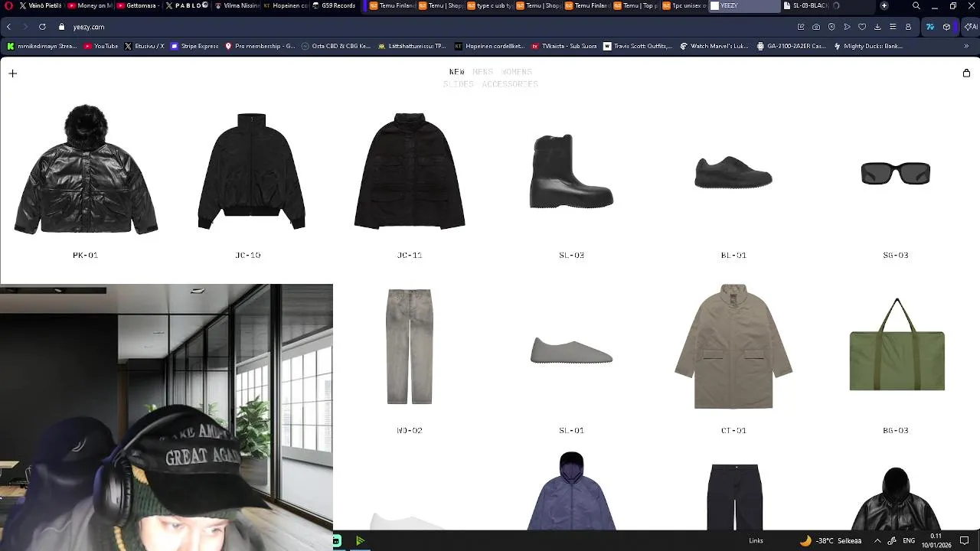Click the SG-03 product label

click(895, 255)
